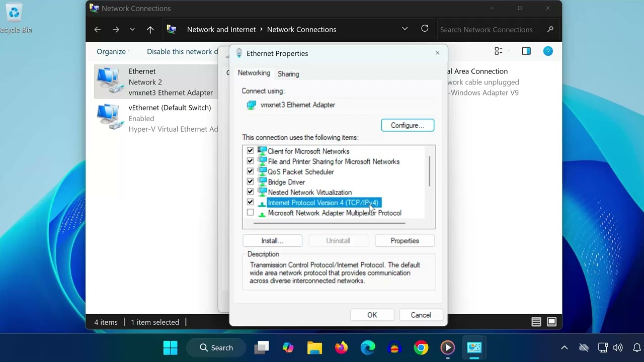Switch to the Sharing tab

tap(288, 74)
